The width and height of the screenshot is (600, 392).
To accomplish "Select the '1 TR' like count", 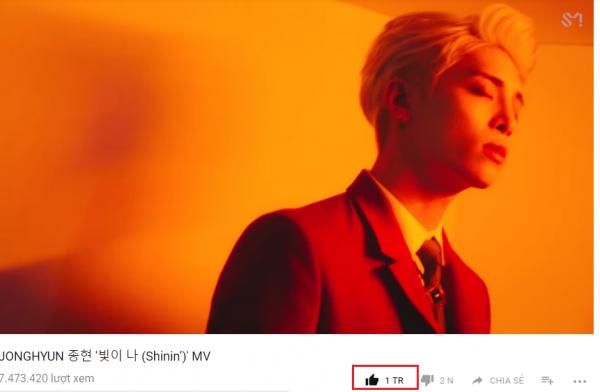I will [x=394, y=381].
